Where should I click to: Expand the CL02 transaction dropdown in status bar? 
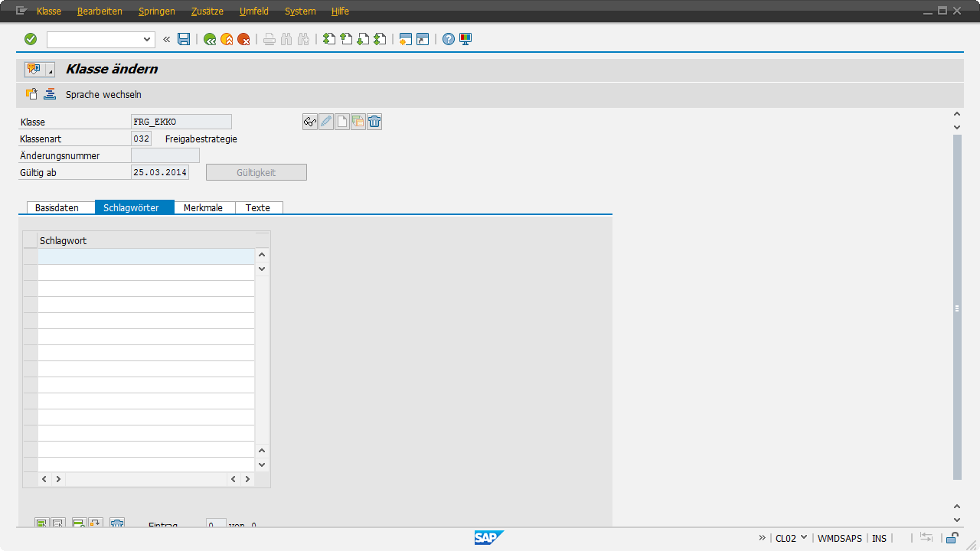(x=803, y=537)
